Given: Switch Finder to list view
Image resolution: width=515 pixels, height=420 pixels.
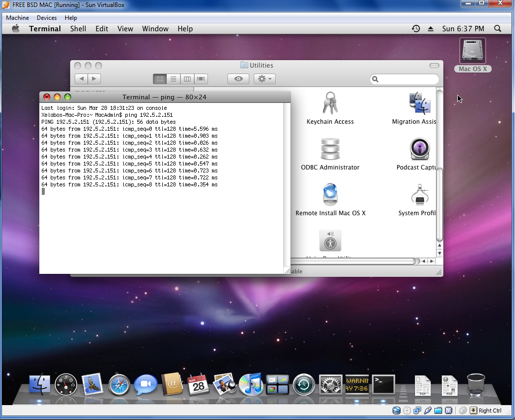Looking at the screenshot, I should click(x=173, y=79).
